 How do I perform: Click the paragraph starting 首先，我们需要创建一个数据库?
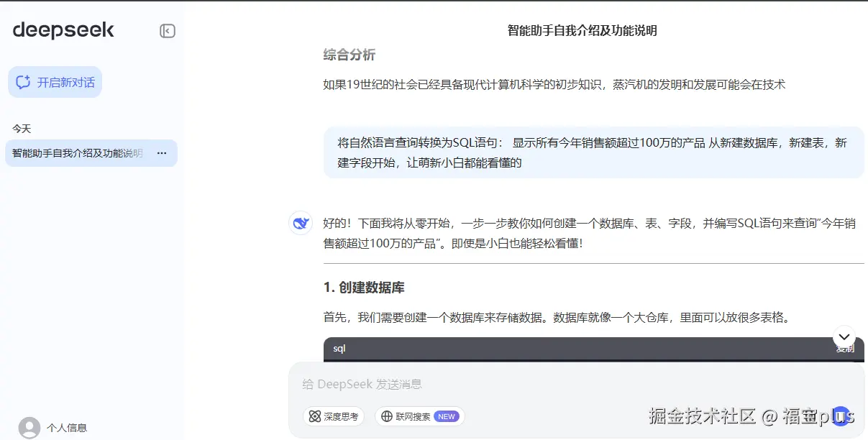click(557, 317)
